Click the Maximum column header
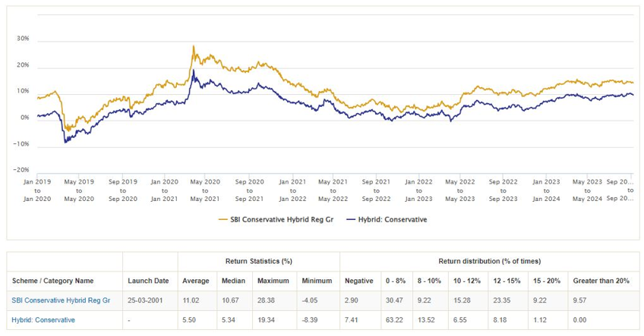The image size is (644, 336). 273,281
